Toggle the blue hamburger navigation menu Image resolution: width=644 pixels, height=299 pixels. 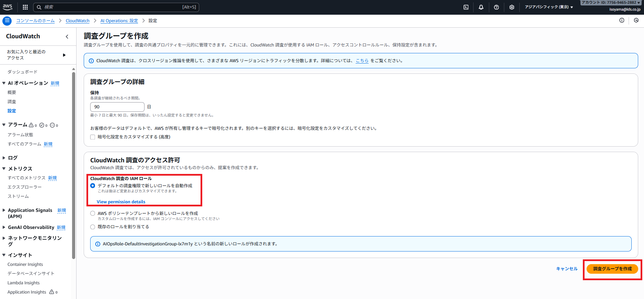[x=7, y=21]
